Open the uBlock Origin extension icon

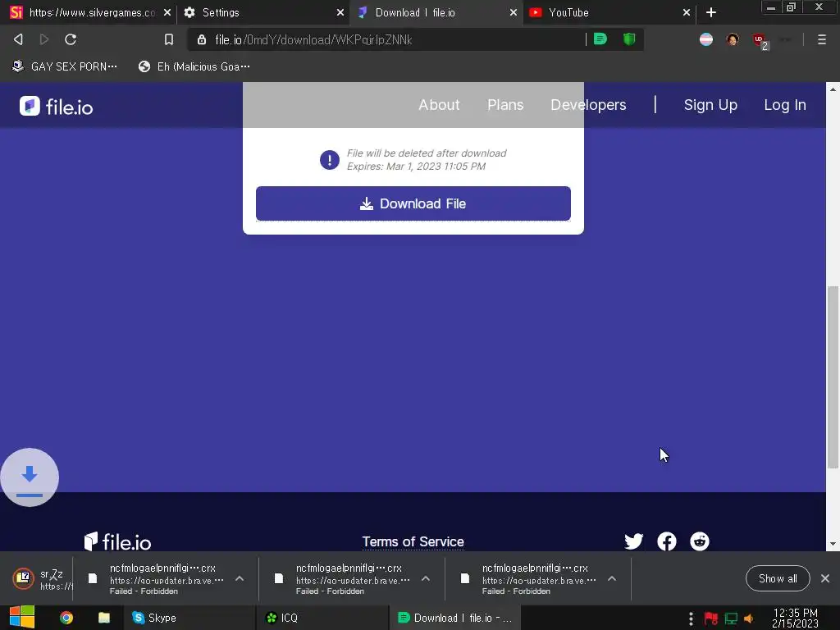[760, 40]
